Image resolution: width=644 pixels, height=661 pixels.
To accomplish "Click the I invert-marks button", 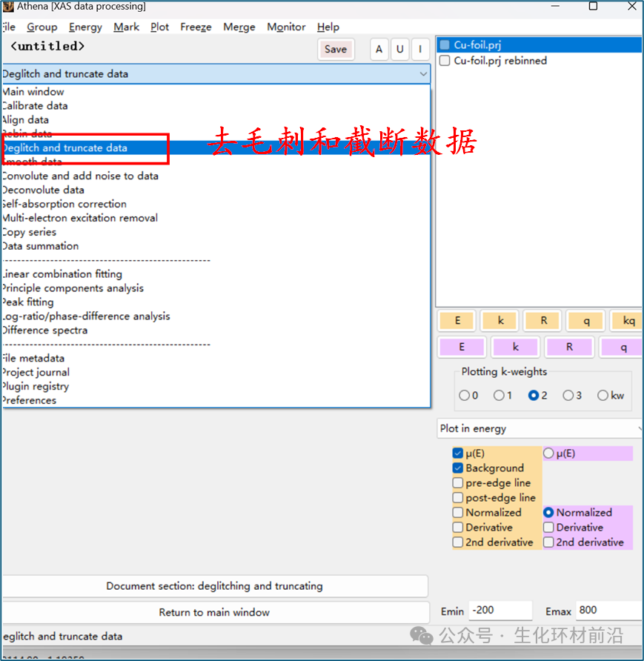I will pos(420,50).
